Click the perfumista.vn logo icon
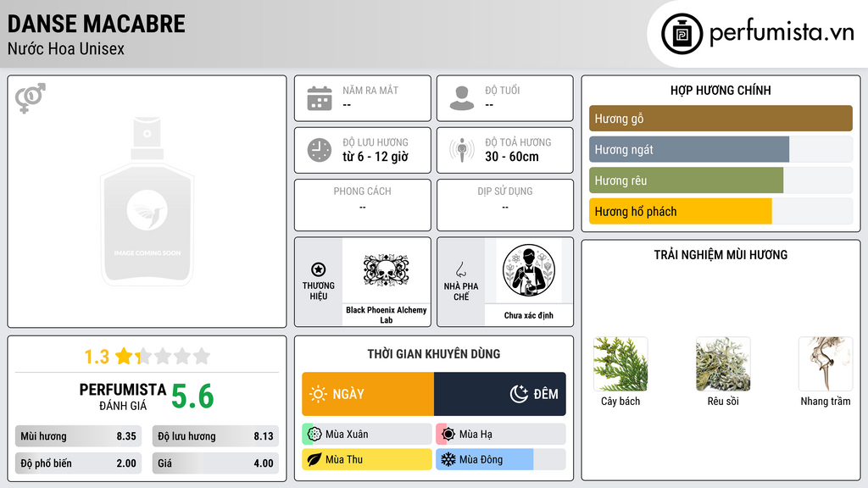Image resolution: width=868 pixels, height=488 pixels. [682, 34]
